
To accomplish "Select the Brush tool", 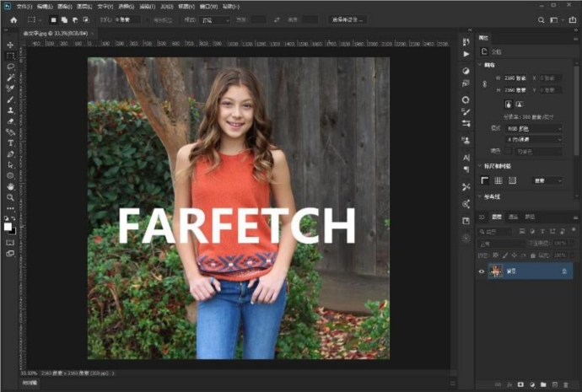I will (10, 99).
